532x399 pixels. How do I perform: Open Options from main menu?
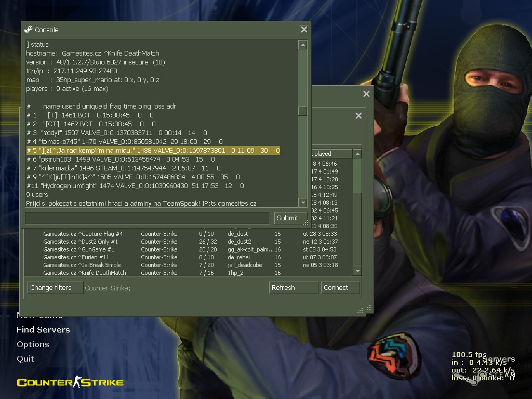click(x=33, y=344)
